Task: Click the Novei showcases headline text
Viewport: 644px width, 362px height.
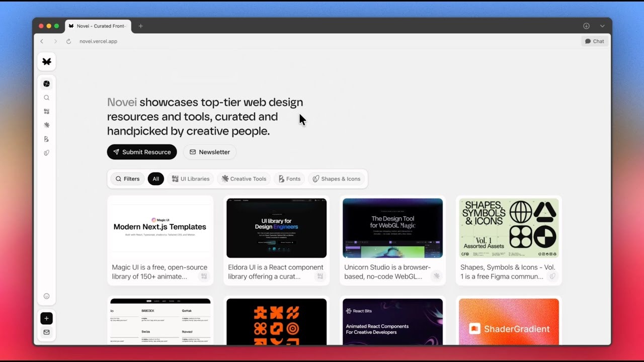Action: [x=205, y=117]
